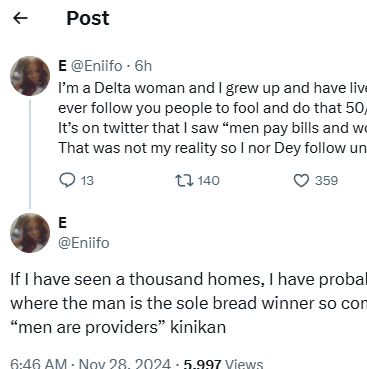Screen dimensions: 367x369
Task: Open @Eniifo handle next to 6h
Action: (x=96, y=66)
